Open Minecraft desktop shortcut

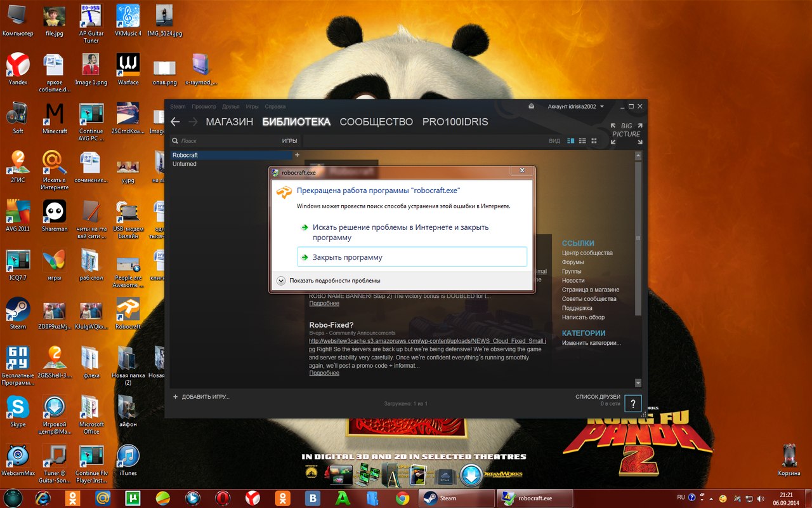pos(55,118)
